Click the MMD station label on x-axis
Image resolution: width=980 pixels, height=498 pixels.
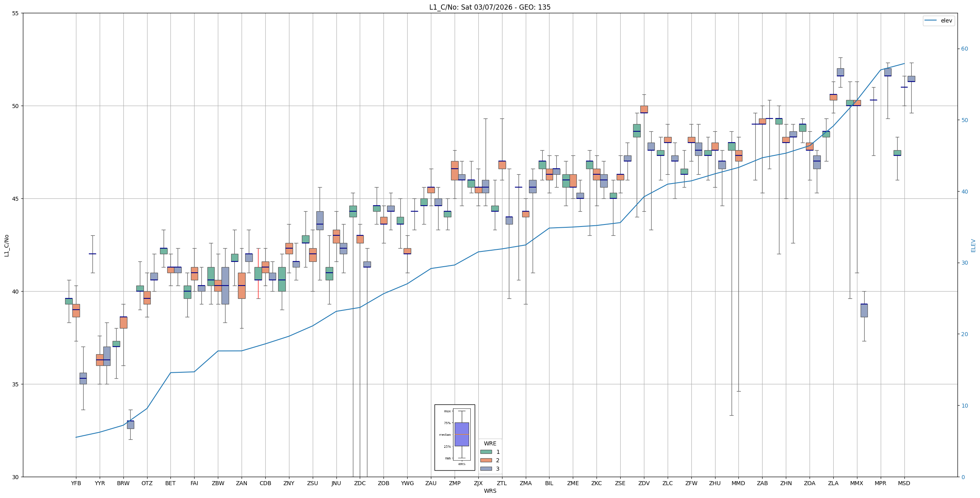pos(738,483)
